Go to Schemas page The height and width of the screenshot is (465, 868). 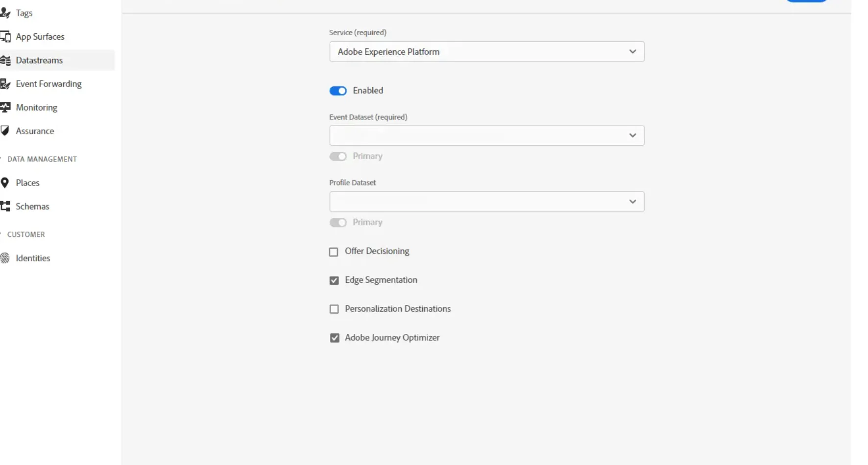tap(32, 206)
